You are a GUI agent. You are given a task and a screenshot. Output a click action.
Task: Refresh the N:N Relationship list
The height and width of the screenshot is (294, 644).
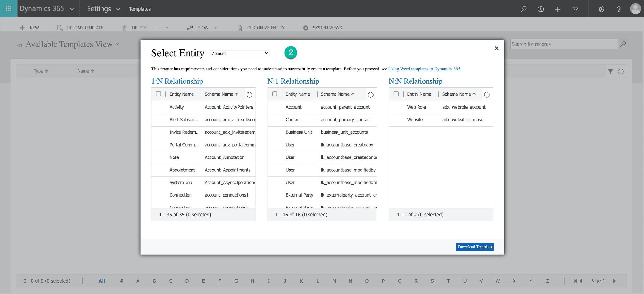(x=487, y=95)
